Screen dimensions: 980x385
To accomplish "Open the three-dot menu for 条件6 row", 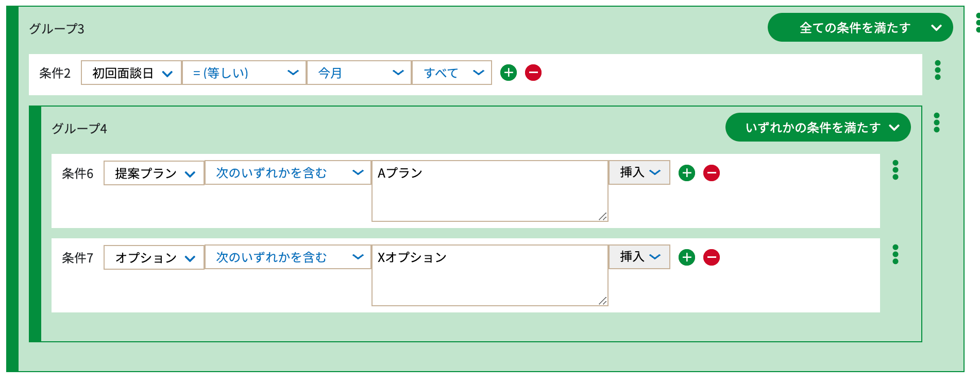I will 895,170.
